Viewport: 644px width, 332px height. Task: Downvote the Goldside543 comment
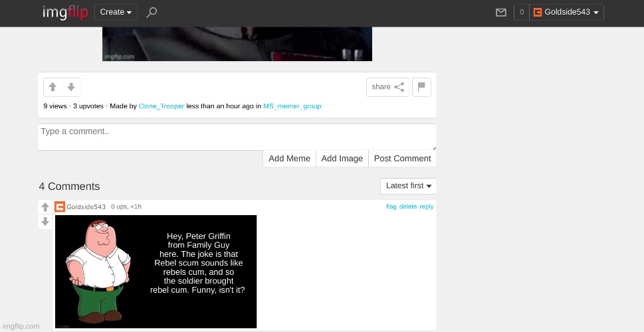(45, 222)
